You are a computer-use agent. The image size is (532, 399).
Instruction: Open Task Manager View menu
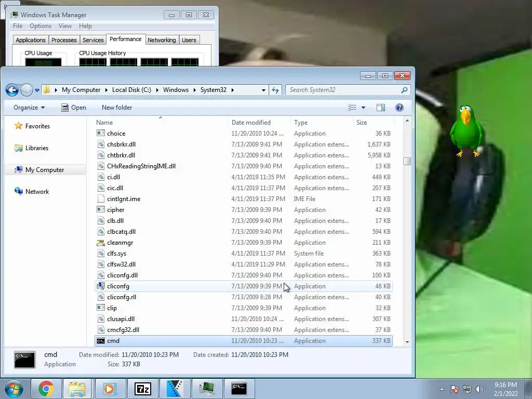click(x=65, y=26)
